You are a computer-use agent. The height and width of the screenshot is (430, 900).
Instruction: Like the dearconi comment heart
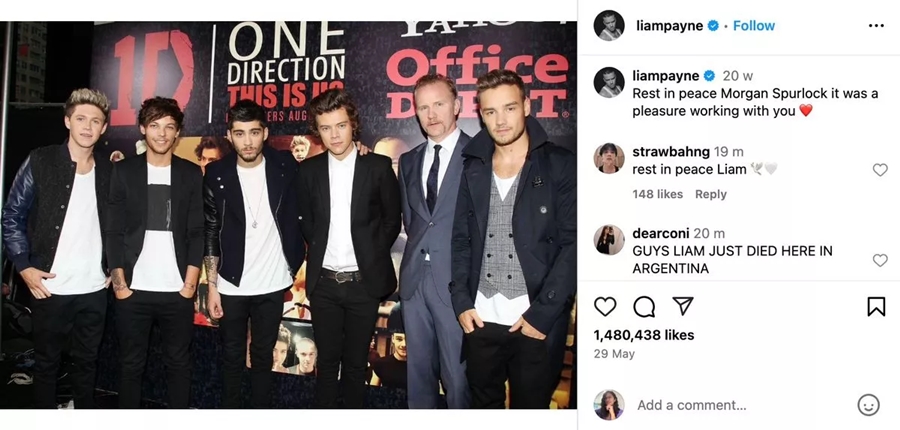[x=880, y=260]
